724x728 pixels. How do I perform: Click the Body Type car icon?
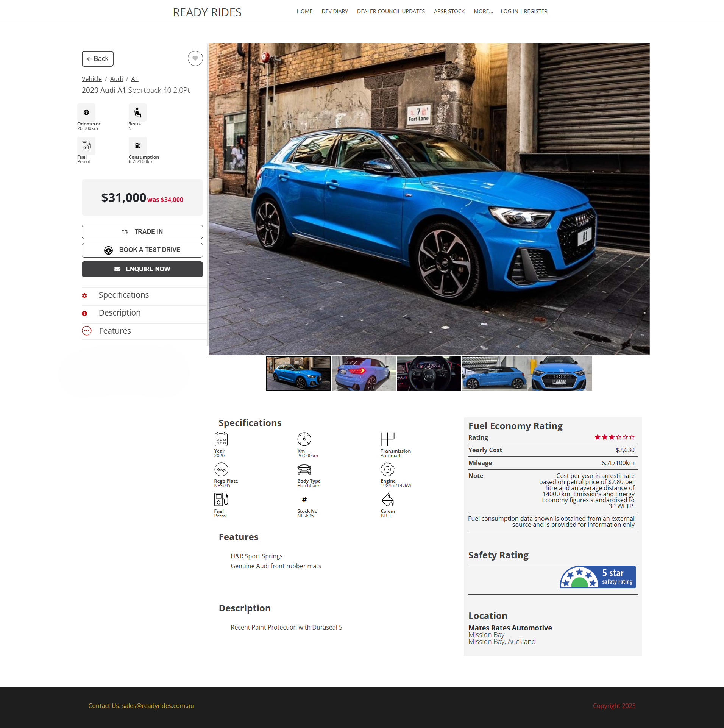(304, 470)
